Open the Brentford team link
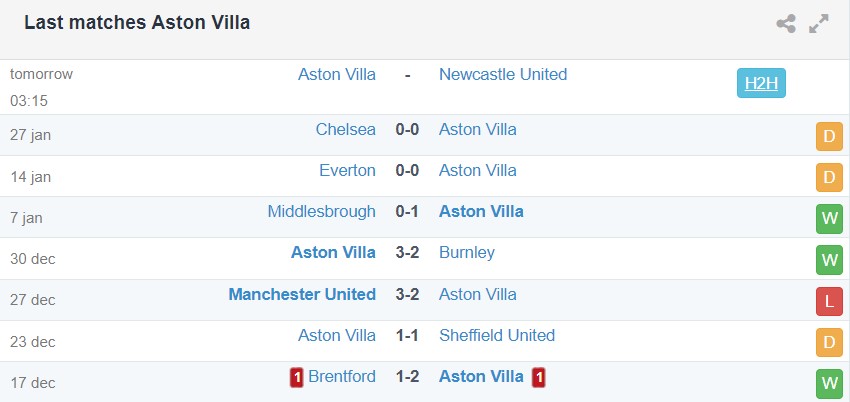Screen dimensions: 850x402 pyautogui.click(x=342, y=376)
